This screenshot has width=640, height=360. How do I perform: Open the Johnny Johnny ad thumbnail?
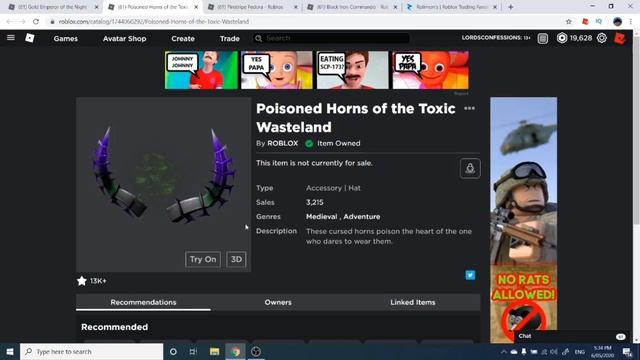point(201,70)
